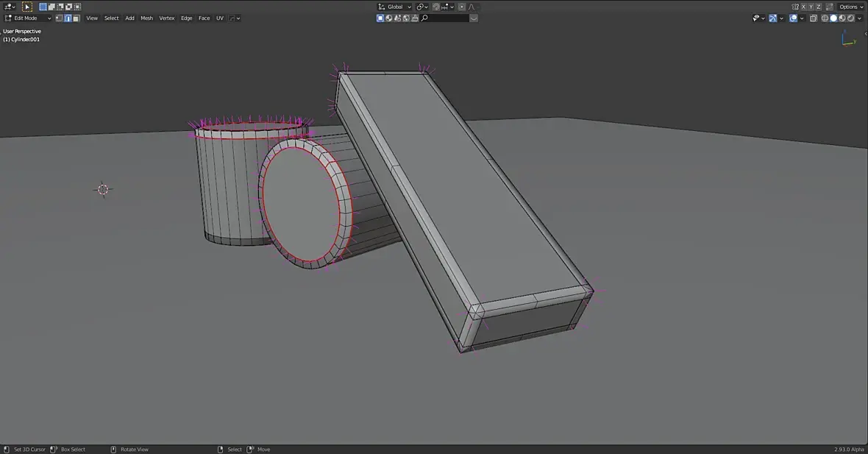Open the Edit Mode dropdown
This screenshot has width=868, height=454.
pos(28,18)
